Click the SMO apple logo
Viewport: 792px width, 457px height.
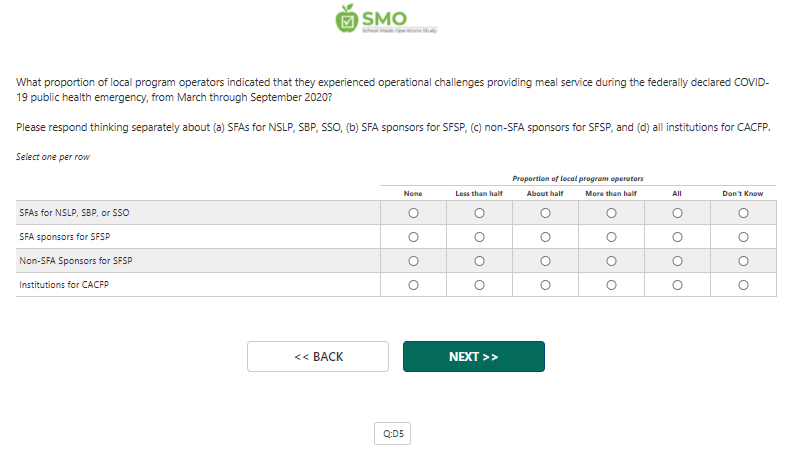[x=347, y=18]
